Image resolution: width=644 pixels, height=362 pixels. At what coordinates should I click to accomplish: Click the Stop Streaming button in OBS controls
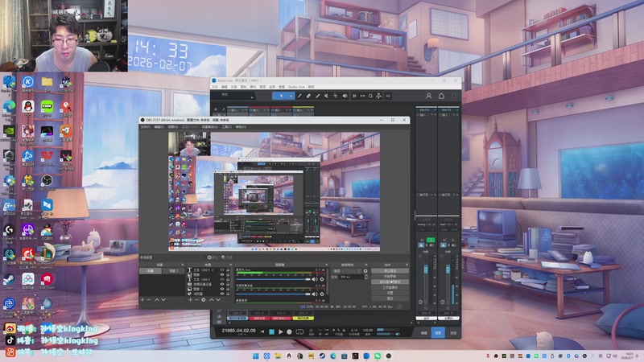click(390, 271)
